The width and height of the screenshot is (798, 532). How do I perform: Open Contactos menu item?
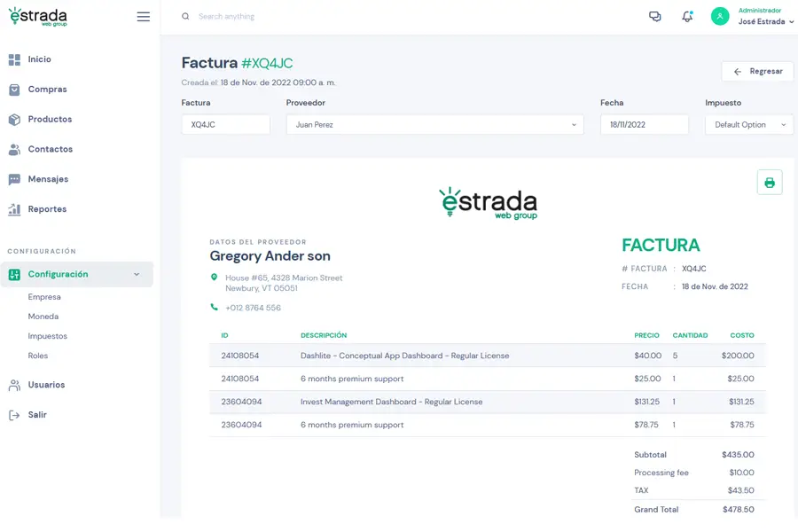coord(51,149)
